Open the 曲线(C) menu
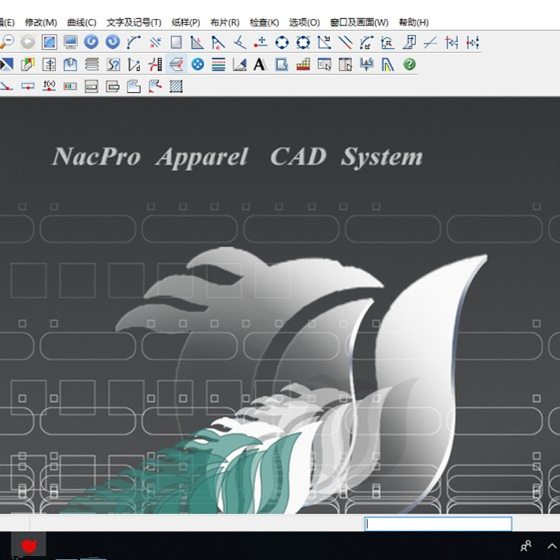Image resolution: width=560 pixels, height=560 pixels. pos(82,22)
